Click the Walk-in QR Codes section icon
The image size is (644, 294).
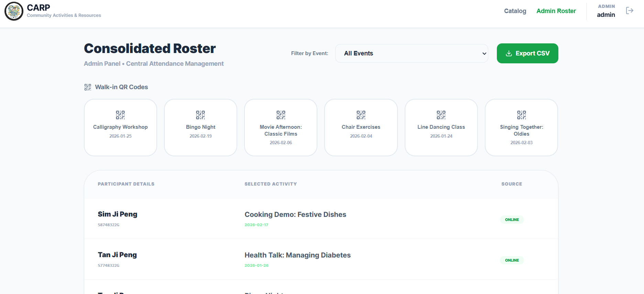tap(88, 87)
